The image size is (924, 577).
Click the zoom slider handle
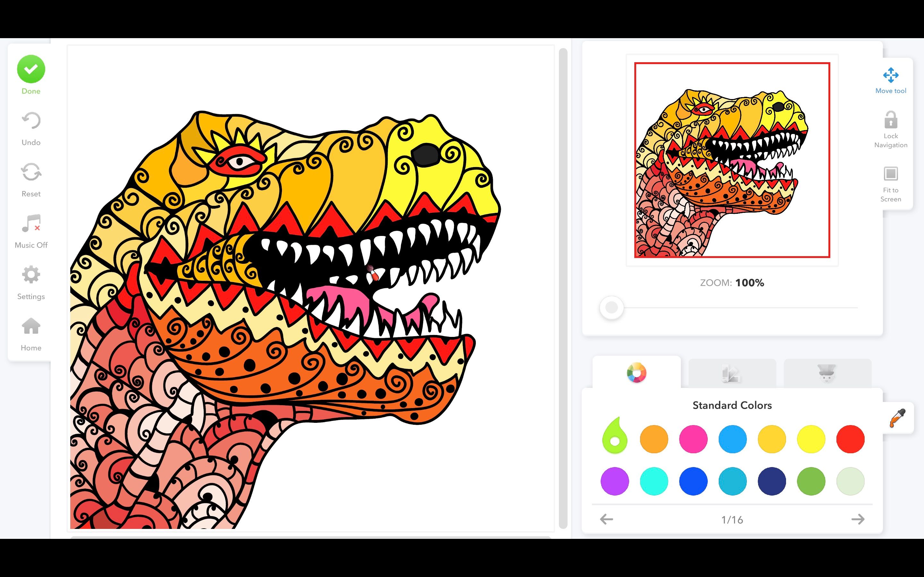(x=612, y=308)
